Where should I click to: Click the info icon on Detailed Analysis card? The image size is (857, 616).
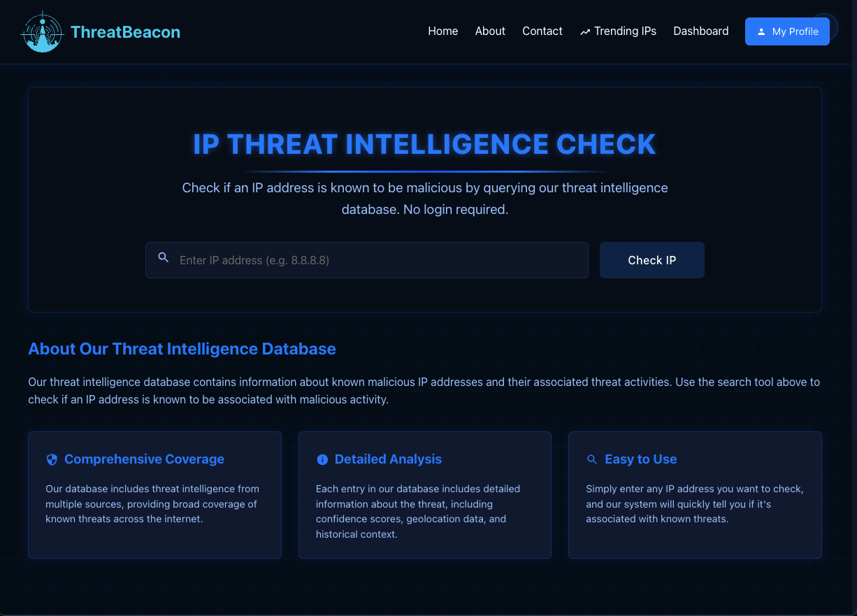tap(322, 459)
